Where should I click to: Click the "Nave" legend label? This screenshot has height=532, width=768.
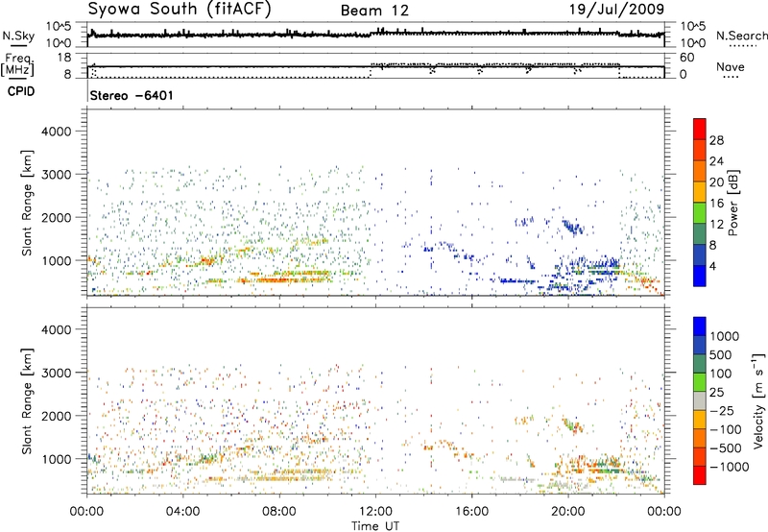coord(731,66)
